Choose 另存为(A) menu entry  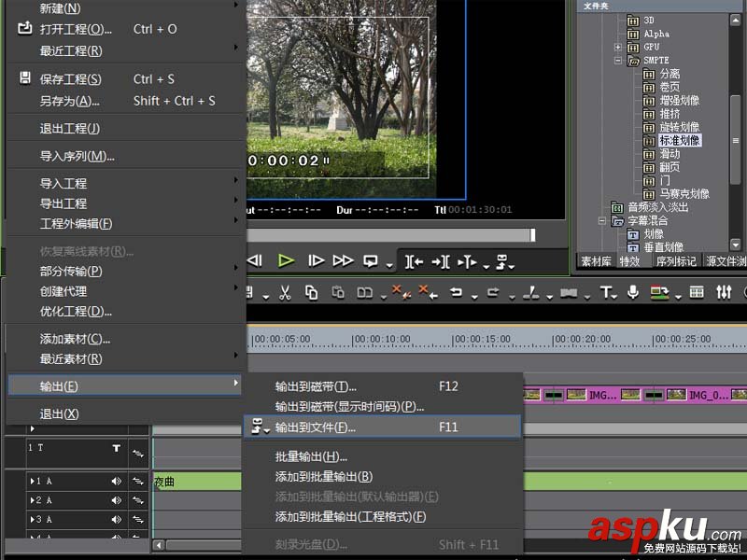[x=125, y=101]
